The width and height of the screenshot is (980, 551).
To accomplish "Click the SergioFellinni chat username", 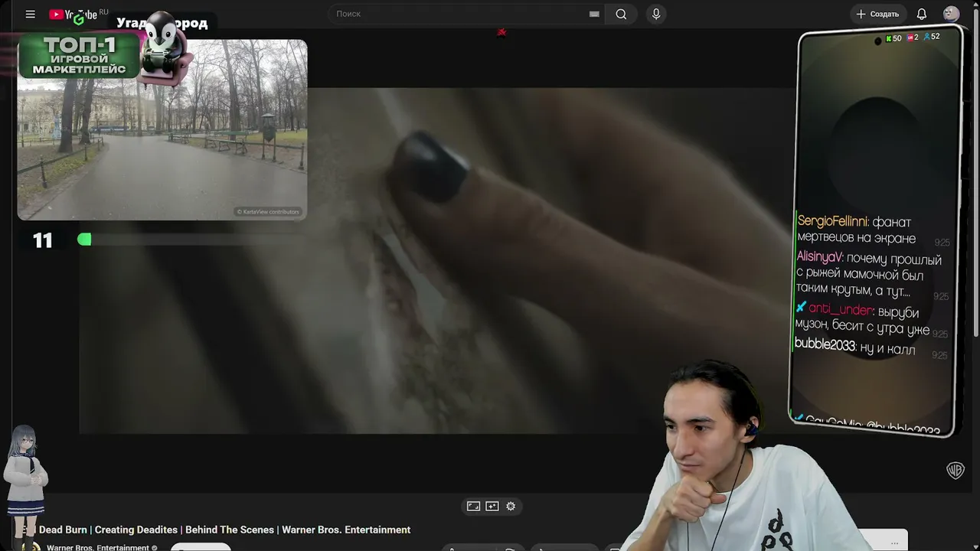I will pos(832,221).
